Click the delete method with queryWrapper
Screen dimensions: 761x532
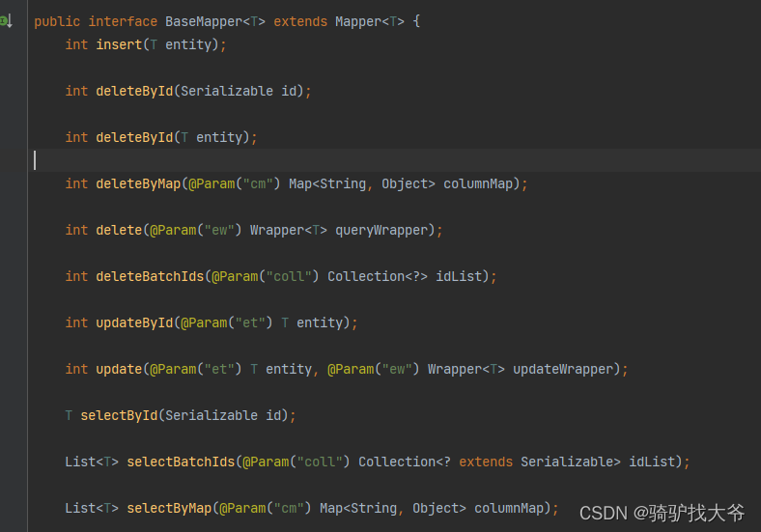(x=119, y=230)
